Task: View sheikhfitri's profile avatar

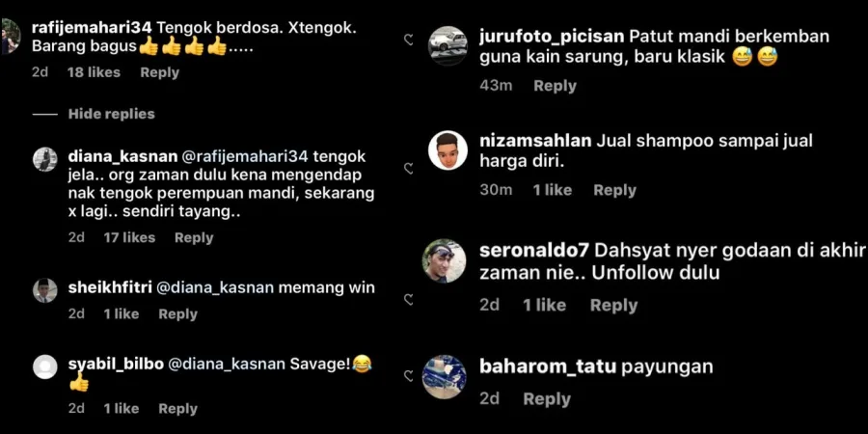Action: pyautogui.click(x=44, y=290)
